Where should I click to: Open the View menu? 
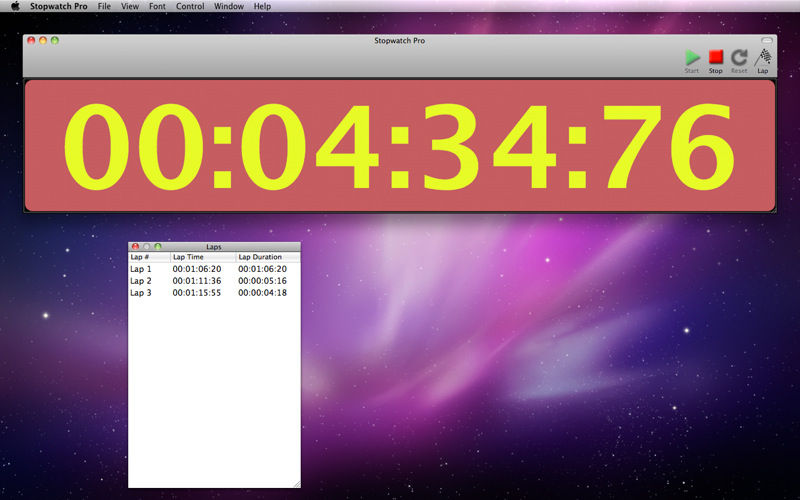point(130,6)
